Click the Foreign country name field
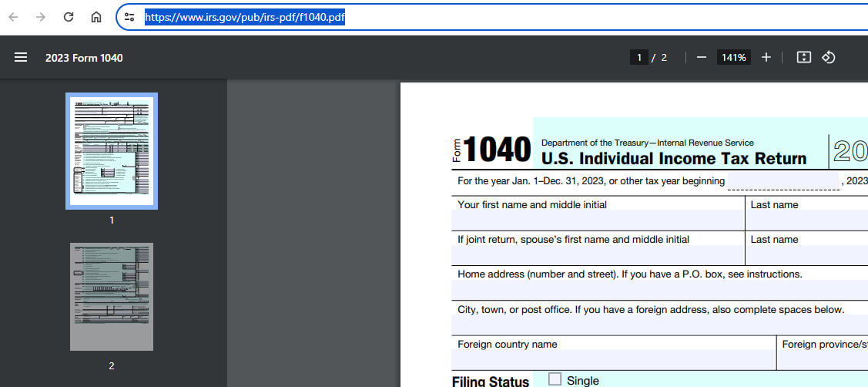The width and height of the screenshot is (868, 387). coord(614,360)
